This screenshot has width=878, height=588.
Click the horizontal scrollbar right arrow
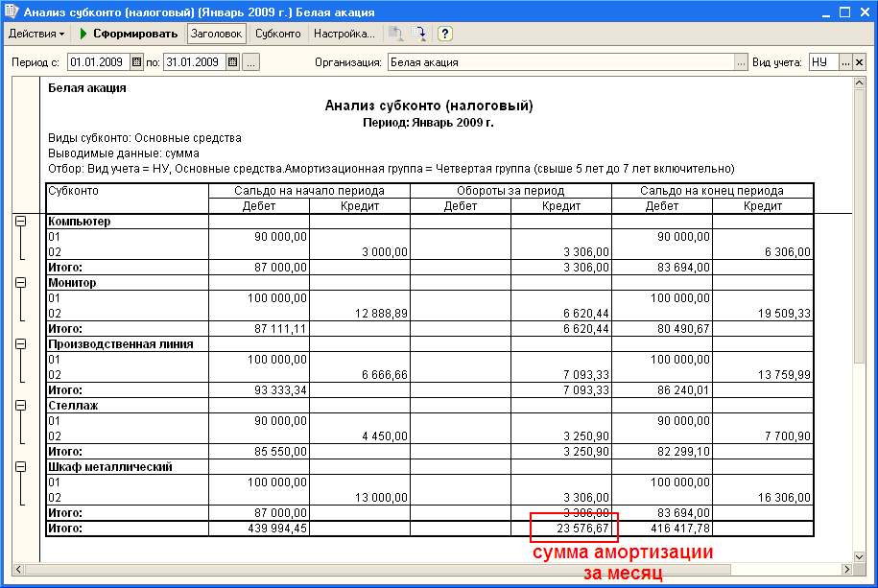click(846, 569)
